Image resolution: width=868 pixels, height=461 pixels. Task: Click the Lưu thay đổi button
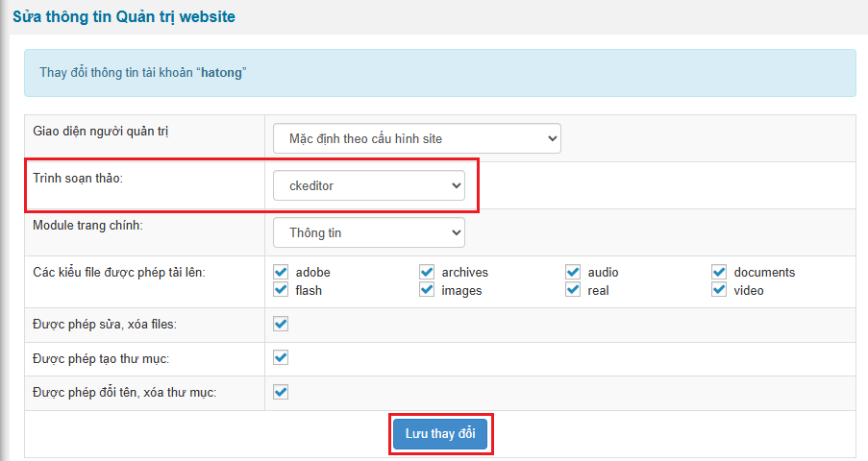pyautogui.click(x=440, y=434)
